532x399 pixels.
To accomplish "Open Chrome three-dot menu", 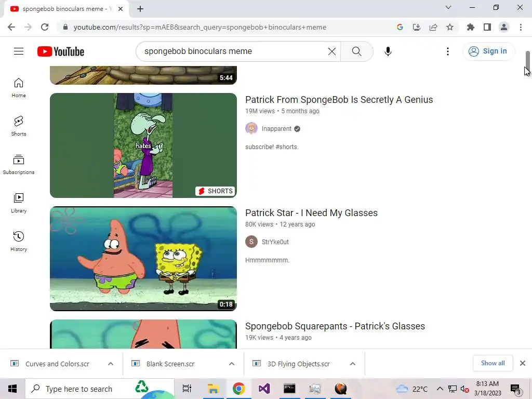I will click(521, 27).
